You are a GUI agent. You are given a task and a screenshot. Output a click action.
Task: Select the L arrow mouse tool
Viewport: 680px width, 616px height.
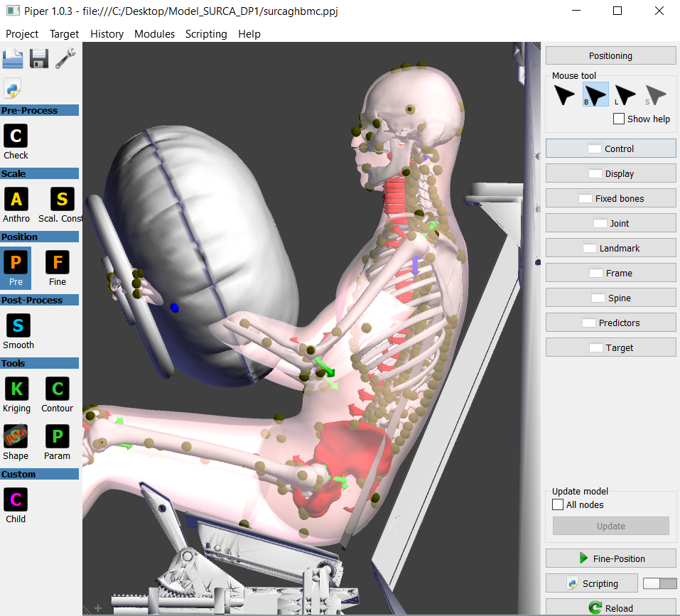625,95
